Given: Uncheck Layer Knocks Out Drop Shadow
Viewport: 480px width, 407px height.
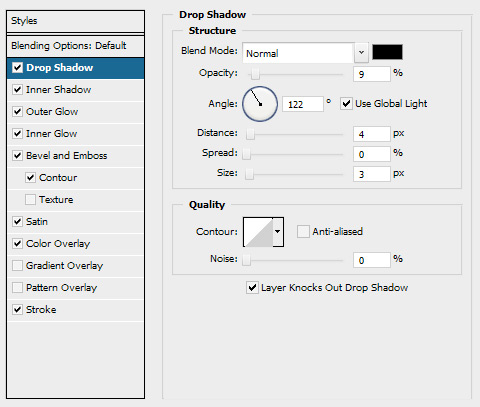Looking at the screenshot, I should click(x=252, y=288).
